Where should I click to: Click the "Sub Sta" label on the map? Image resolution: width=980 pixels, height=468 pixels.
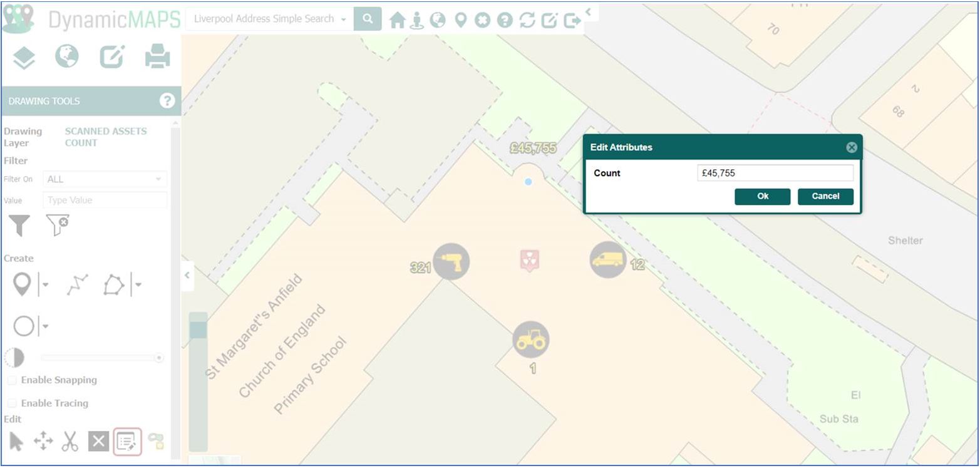click(x=839, y=419)
